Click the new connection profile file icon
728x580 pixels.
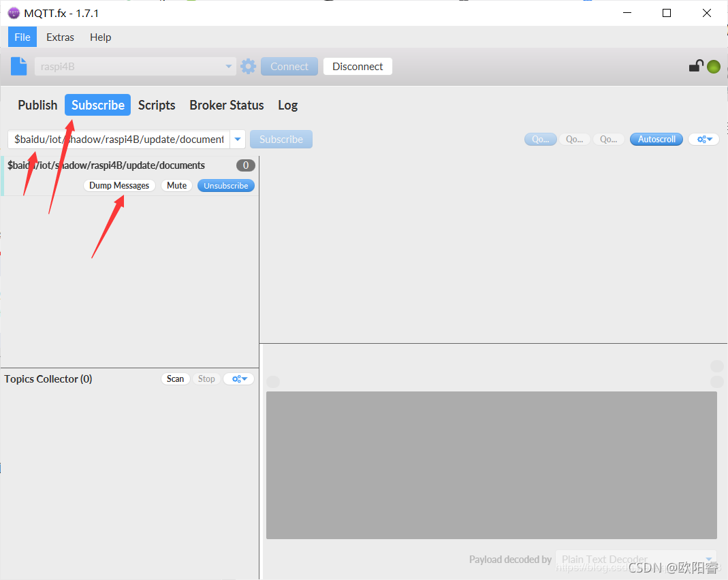(x=19, y=66)
